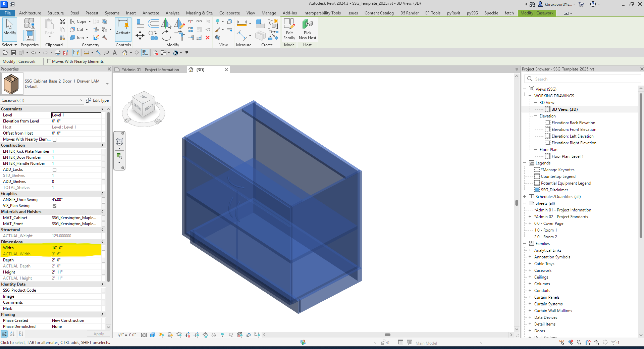
Task: Expand the Casework node in Project Browser
Action: click(x=530, y=270)
